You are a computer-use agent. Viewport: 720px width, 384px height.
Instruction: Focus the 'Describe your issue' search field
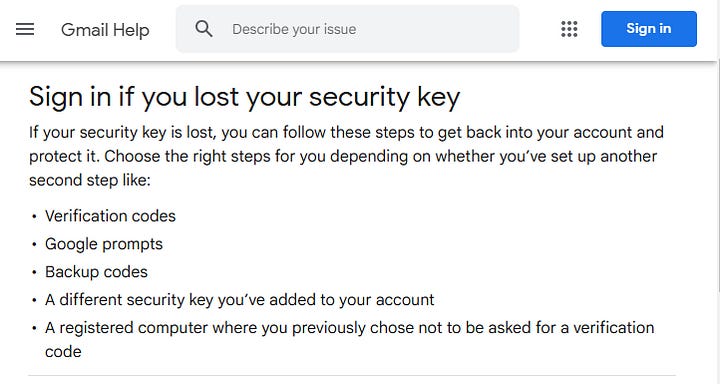tap(348, 29)
